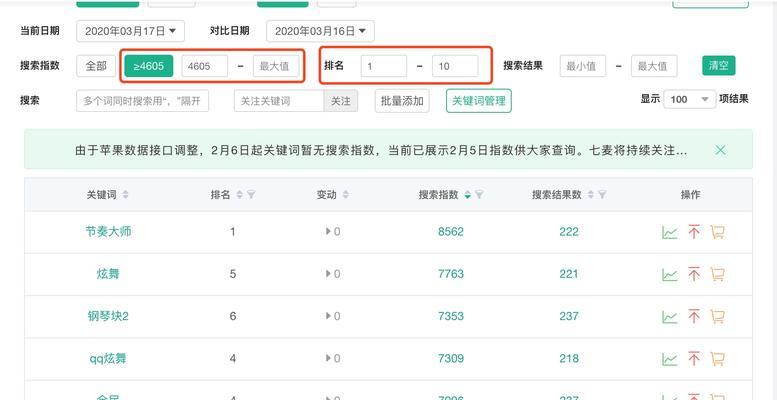Click the red rank-up icon for 炫舞

[x=694, y=274]
